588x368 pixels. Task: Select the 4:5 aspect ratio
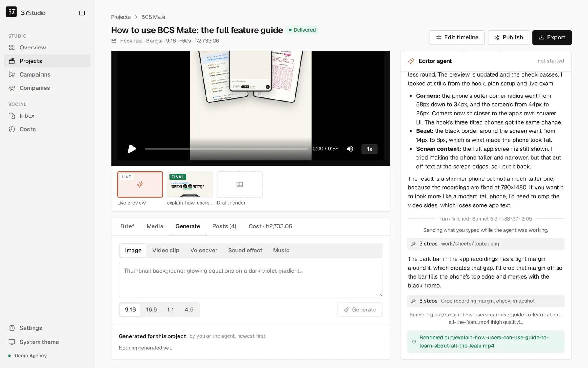(189, 310)
